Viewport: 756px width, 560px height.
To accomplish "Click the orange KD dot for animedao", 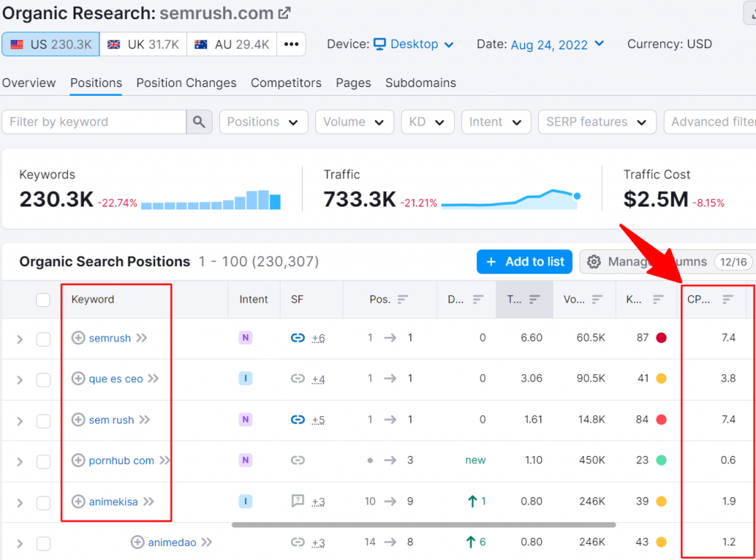I will (x=661, y=542).
